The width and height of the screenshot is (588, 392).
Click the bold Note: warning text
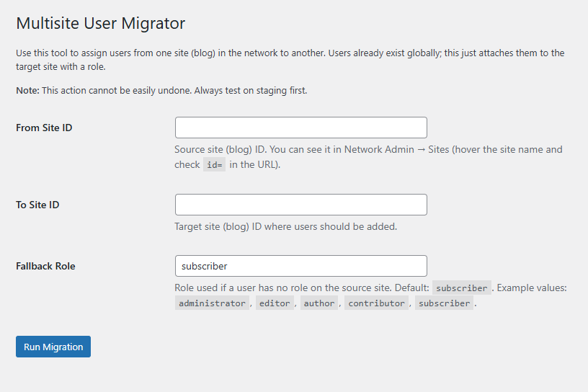pyautogui.click(x=28, y=91)
